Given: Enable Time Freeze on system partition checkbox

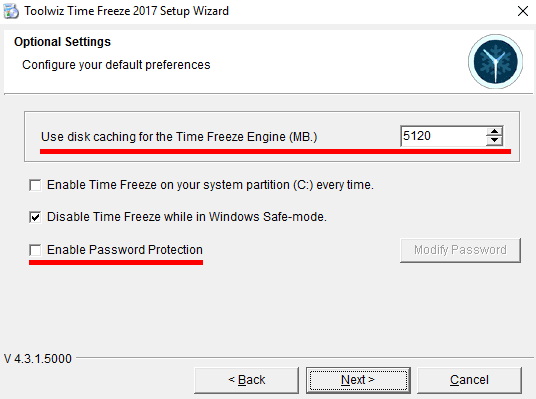Looking at the screenshot, I should tap(35, 185).
